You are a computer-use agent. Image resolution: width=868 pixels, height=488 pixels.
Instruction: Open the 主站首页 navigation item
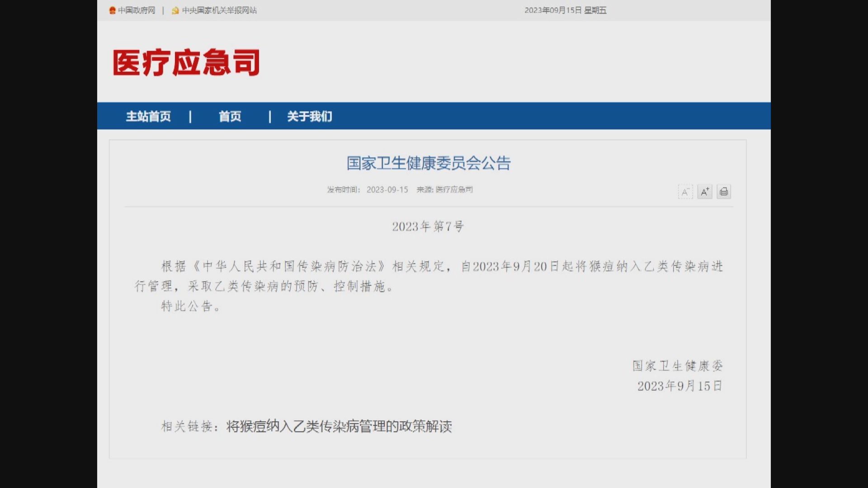148,117
